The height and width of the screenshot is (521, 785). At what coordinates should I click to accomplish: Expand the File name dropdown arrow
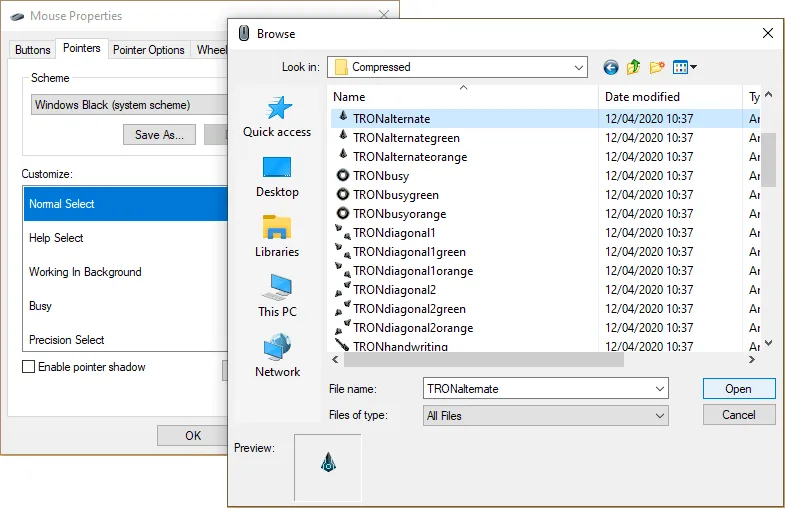[x=660, y=389]
